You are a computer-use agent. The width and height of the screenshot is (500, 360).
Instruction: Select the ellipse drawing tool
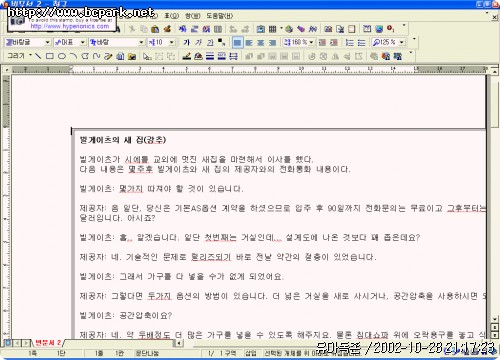click(62, 56)
